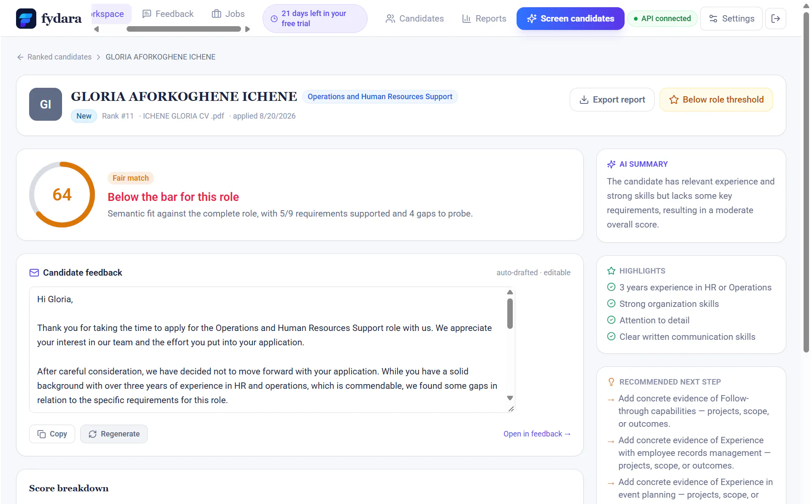
Task: Click the Operations and Human Resources Support tag
Action: 380,97
